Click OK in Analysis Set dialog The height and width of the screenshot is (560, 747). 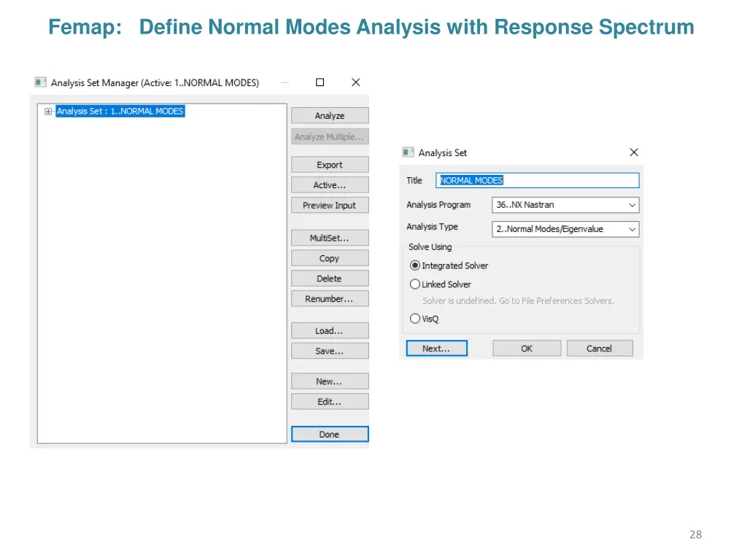tap(527, 349)
